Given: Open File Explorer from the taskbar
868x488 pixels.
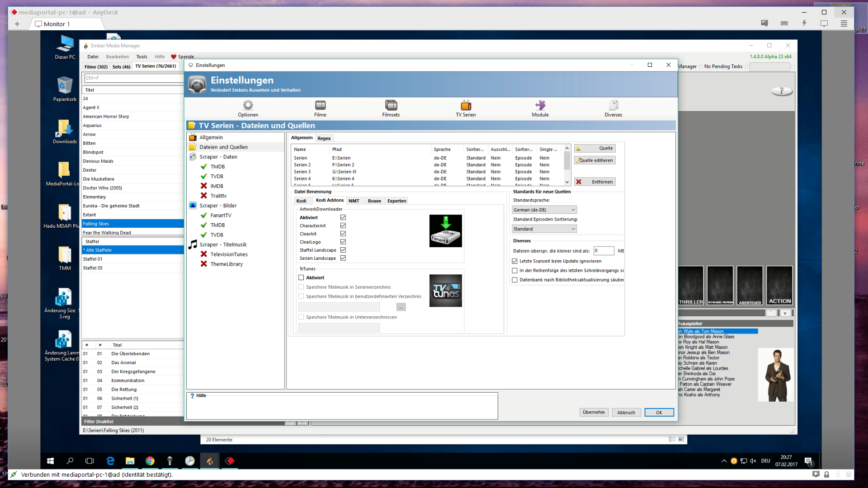Looking at the screenshot, I should click(x=130, y=461).
